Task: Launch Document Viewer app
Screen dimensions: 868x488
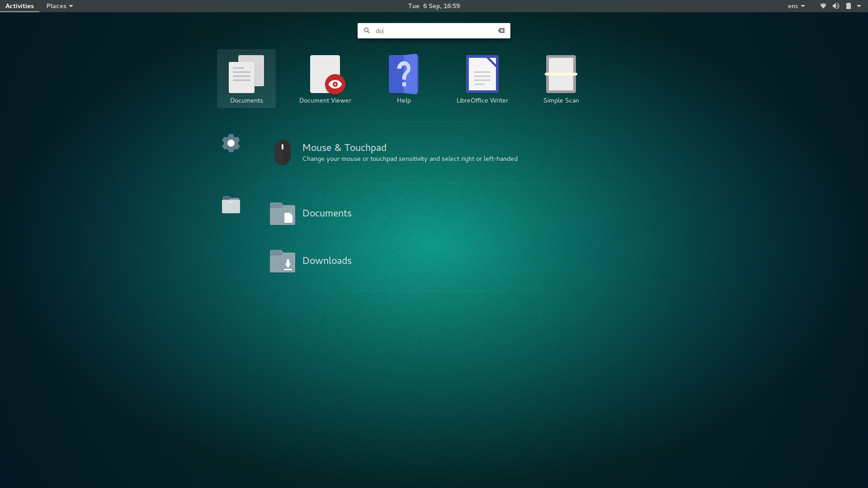Action: [x=325, y=79]
